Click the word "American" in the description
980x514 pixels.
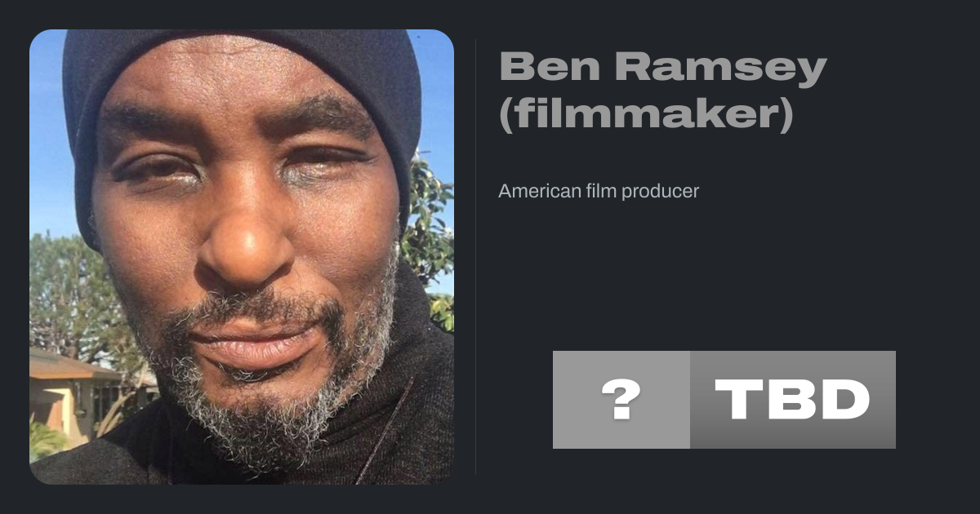(537, 192)
